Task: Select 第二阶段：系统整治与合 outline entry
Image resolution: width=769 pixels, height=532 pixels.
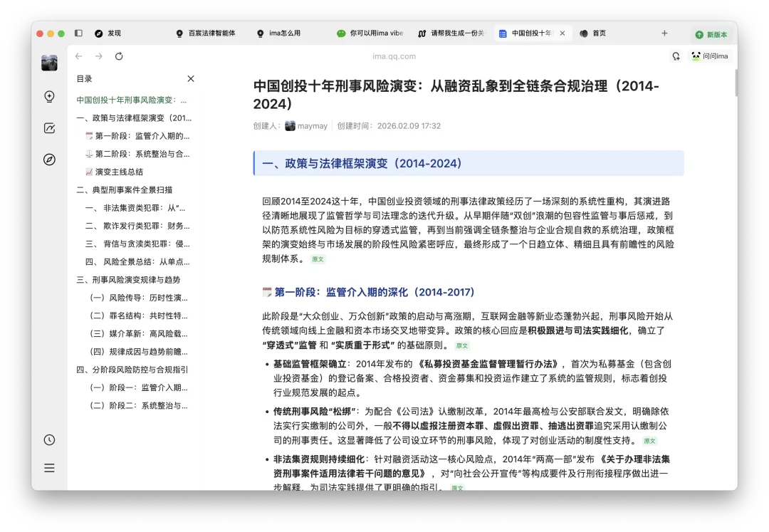Action: [x=137, y=154]
